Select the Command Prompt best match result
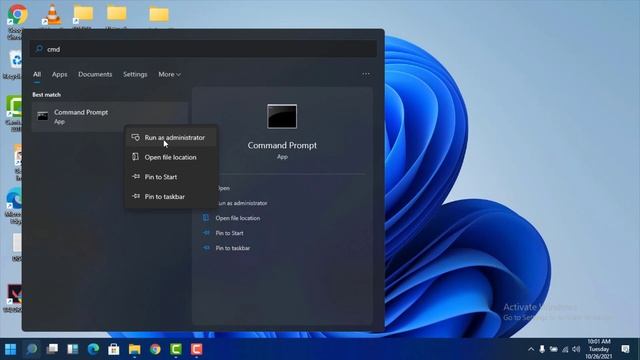 [x=109, y=117]
